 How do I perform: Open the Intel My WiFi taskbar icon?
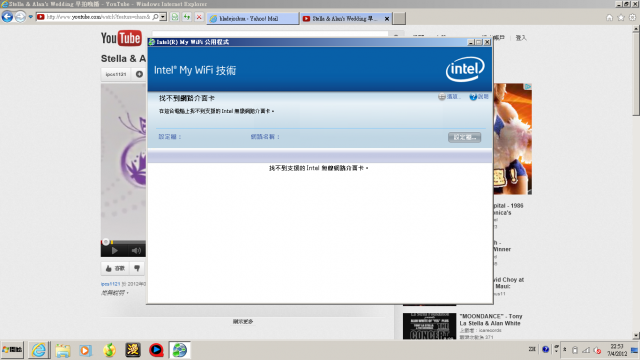[180, 350]
